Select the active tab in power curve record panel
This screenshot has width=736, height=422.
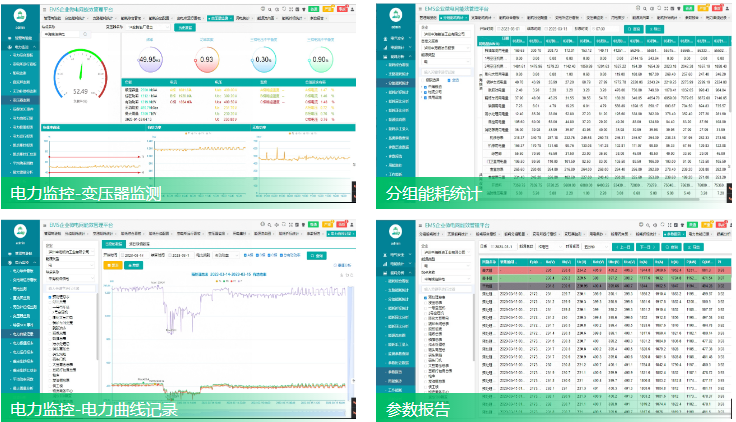point(110,243)
